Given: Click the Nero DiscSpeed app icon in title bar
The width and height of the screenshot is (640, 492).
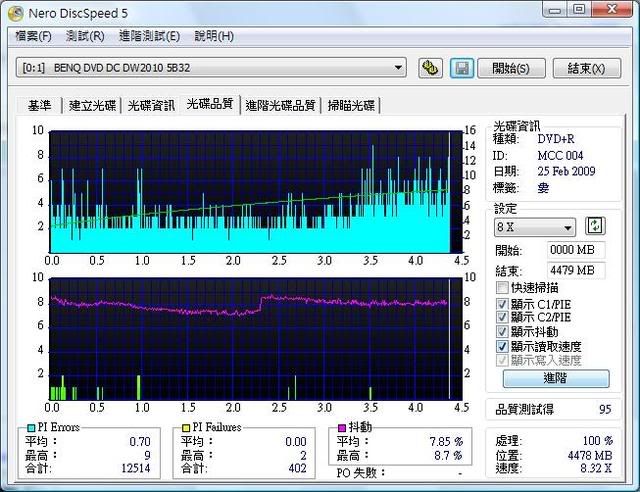Looking at the screenshot, I should [x=16, y=13].
